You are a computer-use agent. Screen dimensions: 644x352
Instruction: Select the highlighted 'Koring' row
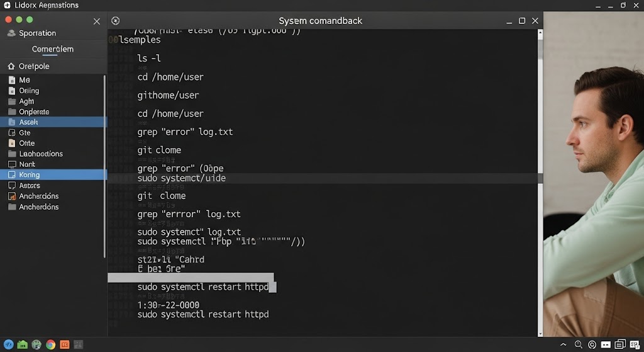pos(53,175)
